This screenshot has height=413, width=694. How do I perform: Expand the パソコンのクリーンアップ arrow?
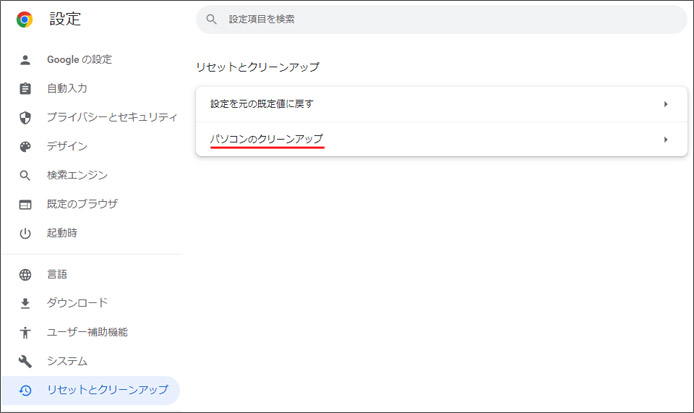(x=665, y=139)
